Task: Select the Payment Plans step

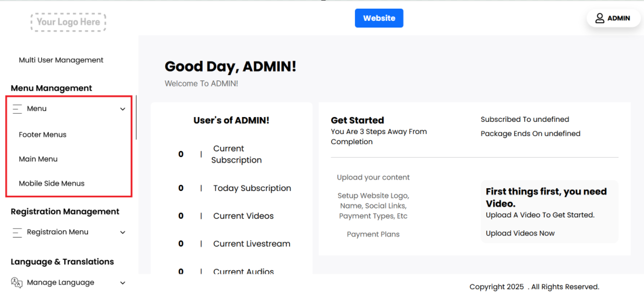Action: coord(373,235)
